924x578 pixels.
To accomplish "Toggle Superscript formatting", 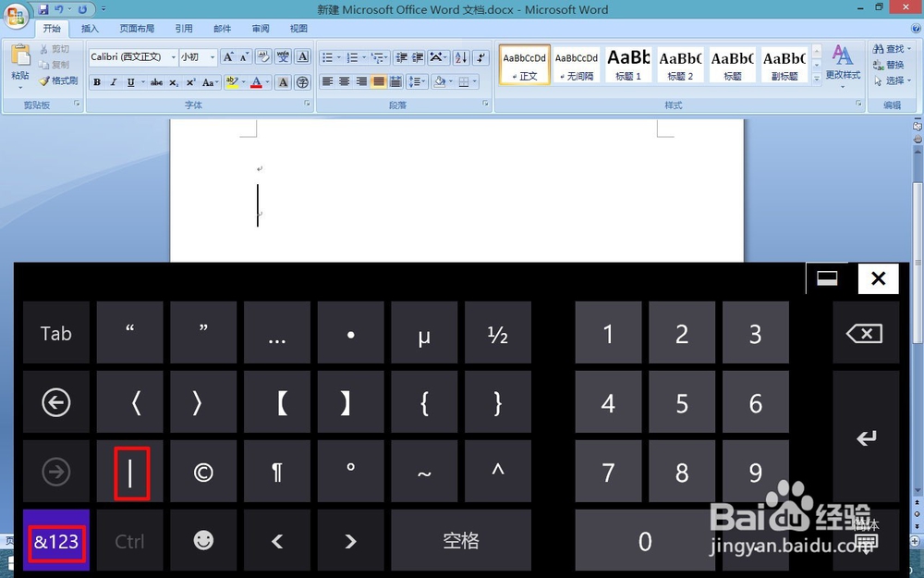I will pos(190,82).
